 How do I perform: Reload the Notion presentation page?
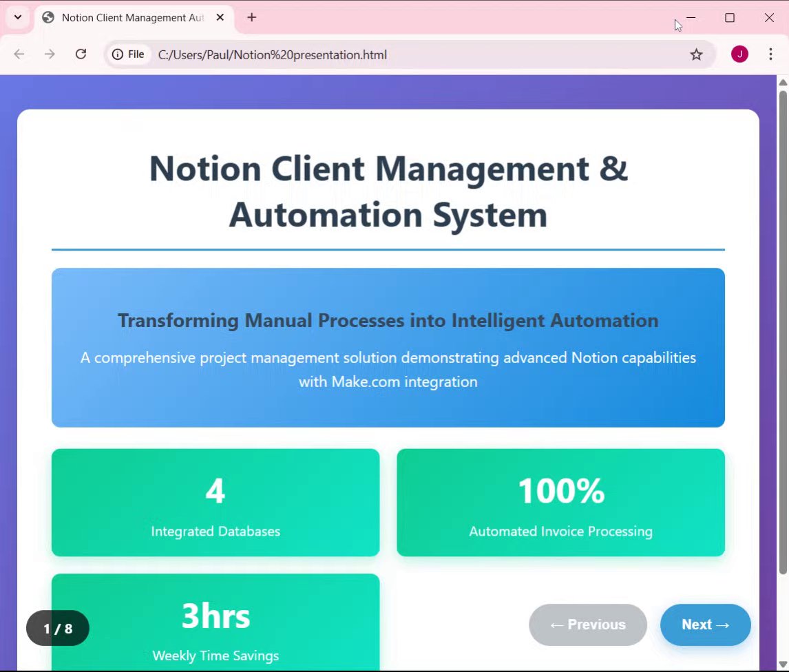[81, 54]
